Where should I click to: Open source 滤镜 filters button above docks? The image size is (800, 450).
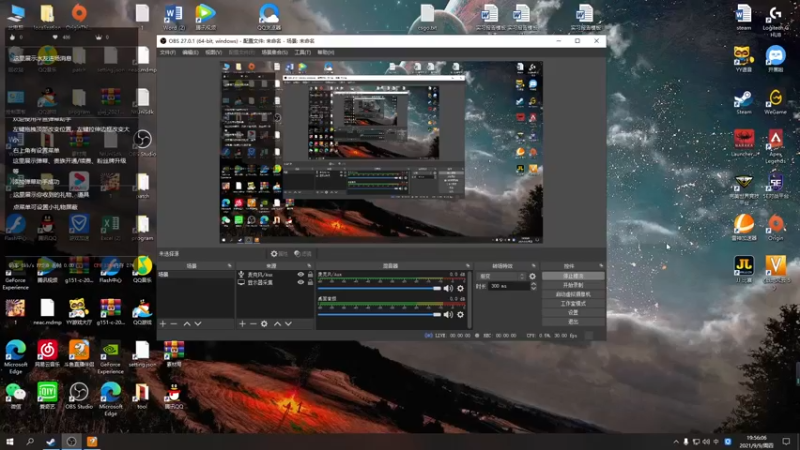coord(303,254)
